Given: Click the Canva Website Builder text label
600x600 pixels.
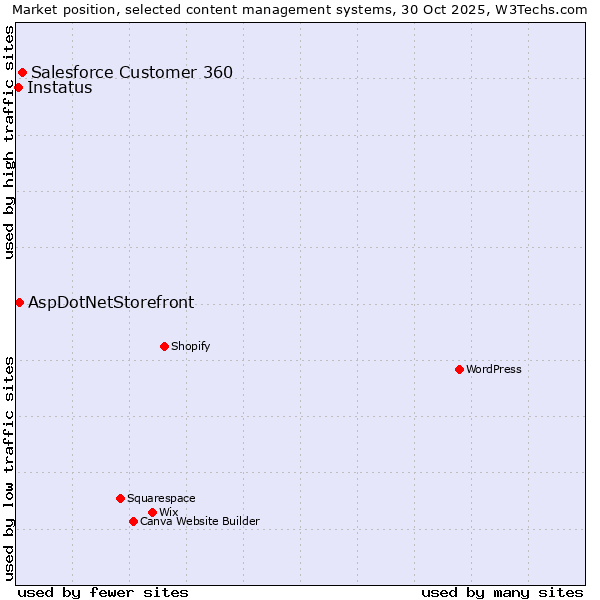Looking at the screenshot, I should coord(200,522).
